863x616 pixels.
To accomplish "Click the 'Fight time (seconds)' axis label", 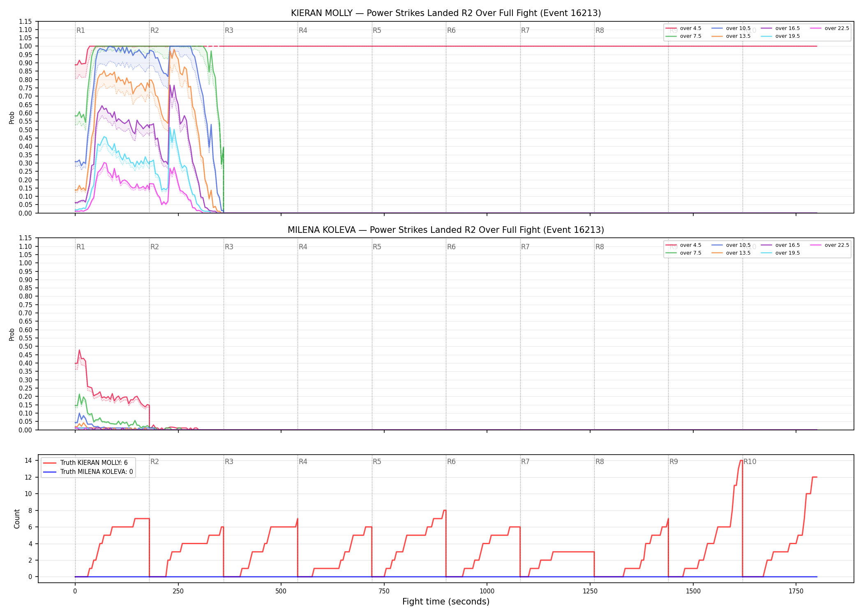I will point(446,602).
